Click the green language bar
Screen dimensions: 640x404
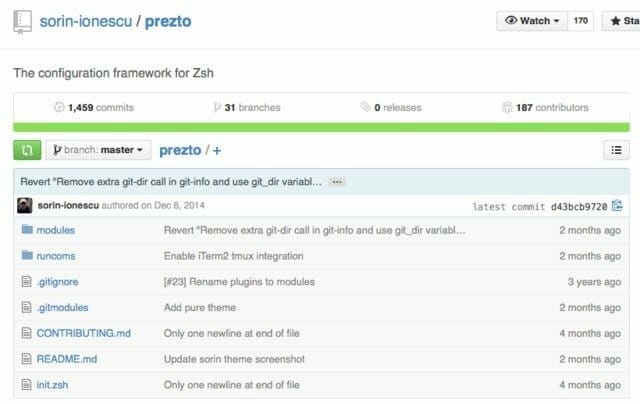tap(321, 127)
